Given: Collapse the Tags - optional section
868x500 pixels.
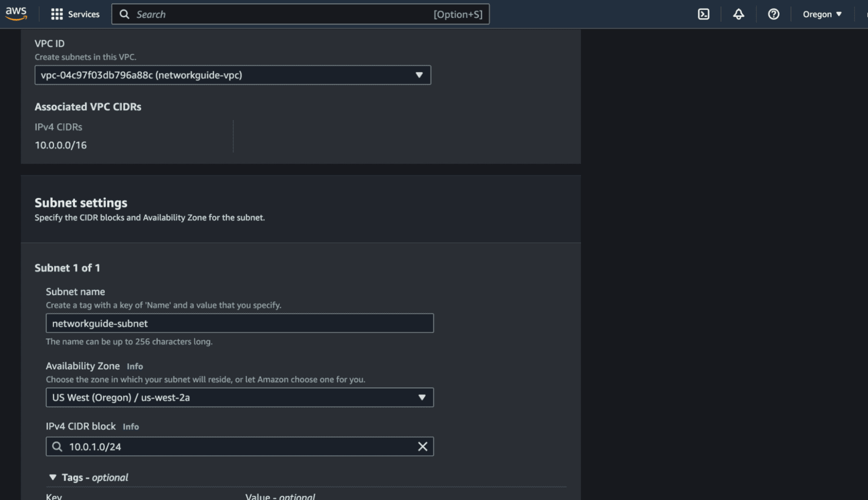Looking at the screenshot, I should (x=53, y=477).
